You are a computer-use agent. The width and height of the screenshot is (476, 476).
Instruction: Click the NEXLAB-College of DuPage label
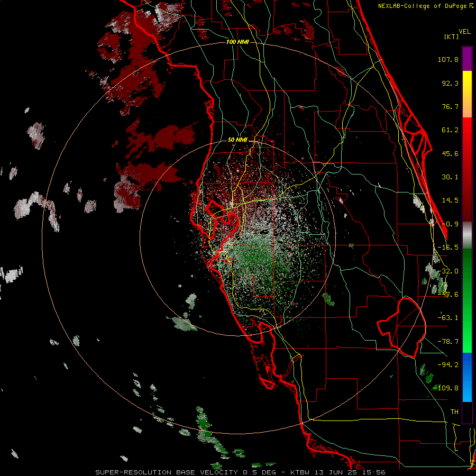tap(423, 6)
